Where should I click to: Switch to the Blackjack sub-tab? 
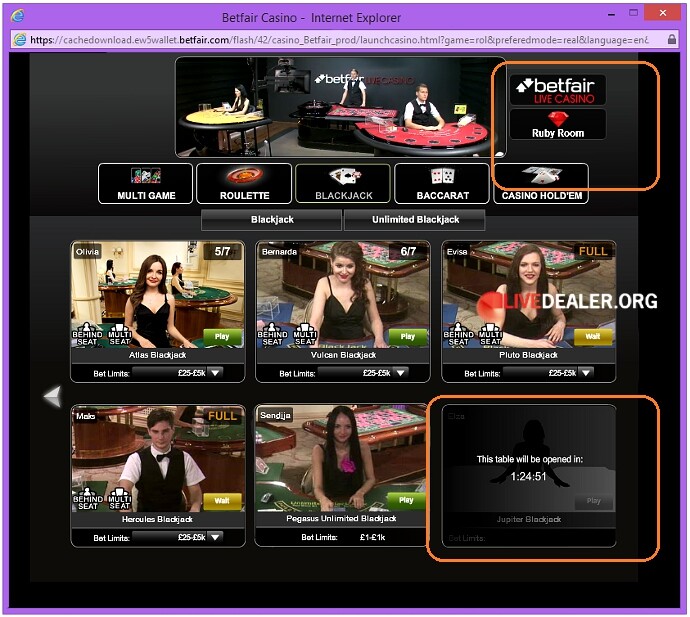click(x=272, y=220)
